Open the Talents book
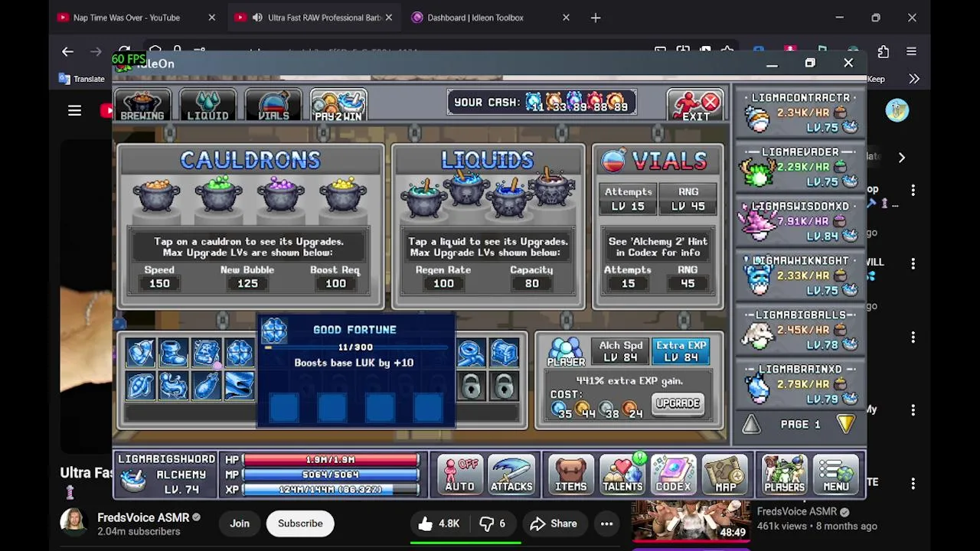The height and width of the screenshot is (551, 980). [x=622, y=475]
